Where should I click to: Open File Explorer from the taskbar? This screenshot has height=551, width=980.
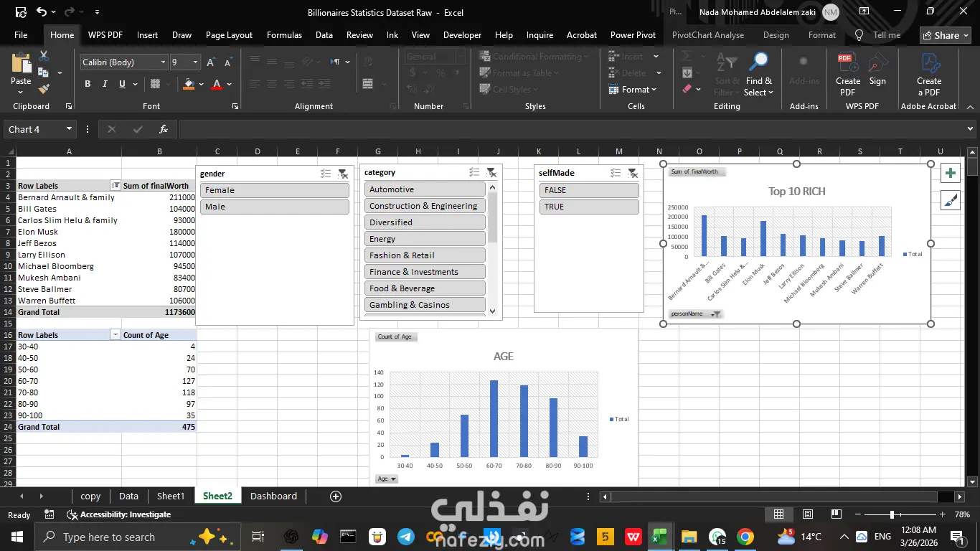point(689,537)
